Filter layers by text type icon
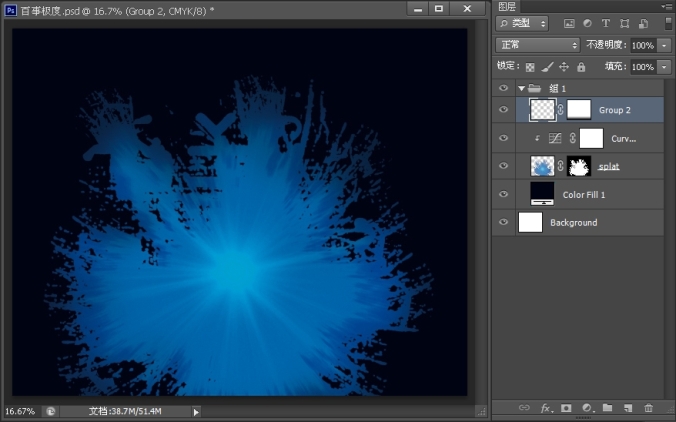The height and width of the screenshot is (422, 676). [606, 23]
